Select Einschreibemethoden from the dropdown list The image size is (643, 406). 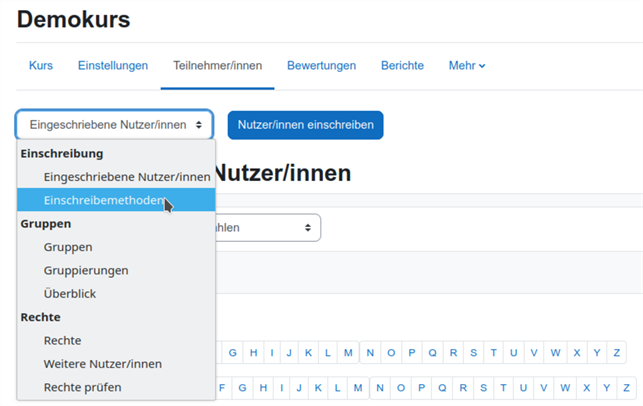(x=104, y=200)
